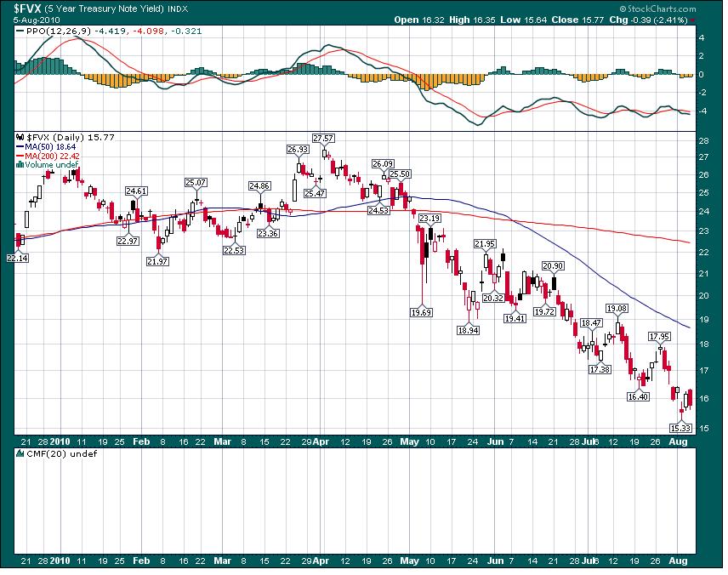Click the 27.57 peak price label
This screenshot has height=575, width=728.
click(323, 139)
